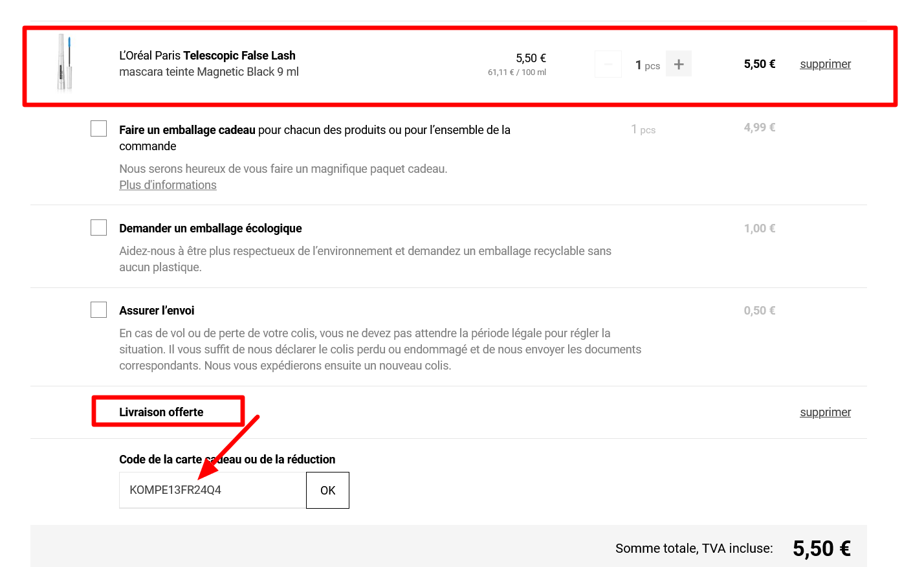This screenshot has width=924, height=567.
Task: Focus the gift card code input field
Action: (212, 490)
